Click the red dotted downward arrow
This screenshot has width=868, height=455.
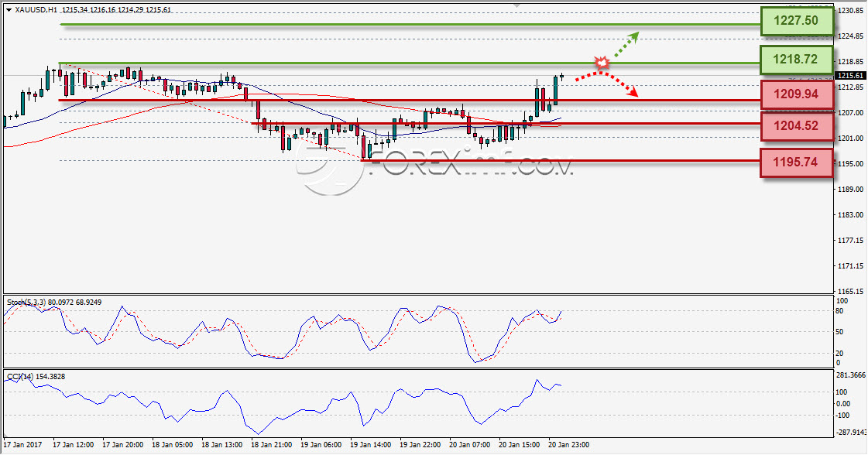point(606,84)
